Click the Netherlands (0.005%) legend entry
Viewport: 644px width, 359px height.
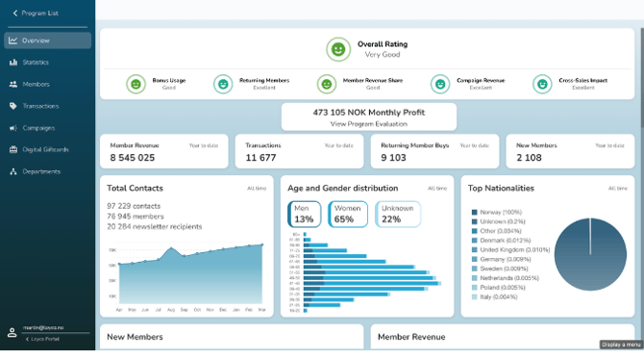click(x=506, y=278)
